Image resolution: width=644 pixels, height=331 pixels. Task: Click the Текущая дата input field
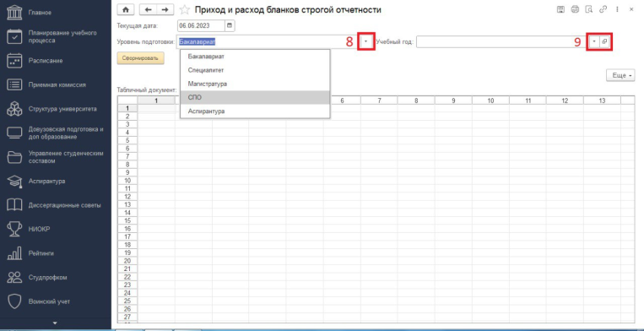pos(201,25)
